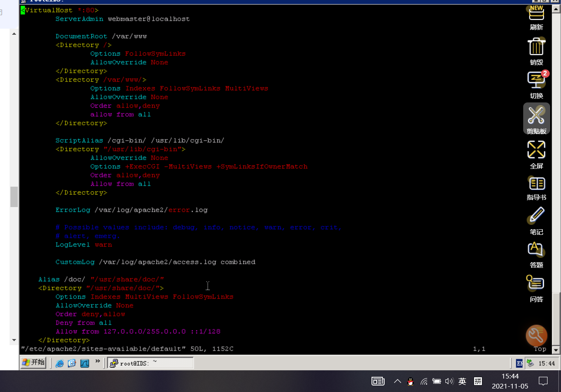Click the 'ErrorLog' directive text

pyautogui.click(x=73, y=210)
